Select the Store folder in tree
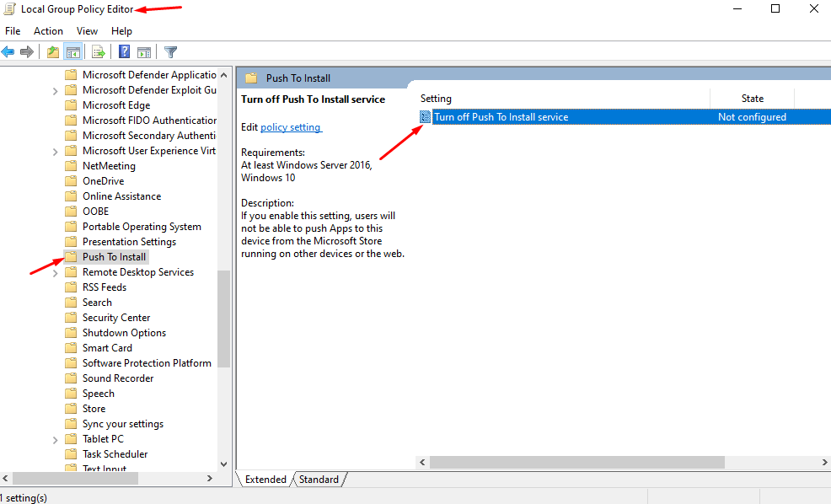The height and width of the screenshot is (504, 831). 94,409
